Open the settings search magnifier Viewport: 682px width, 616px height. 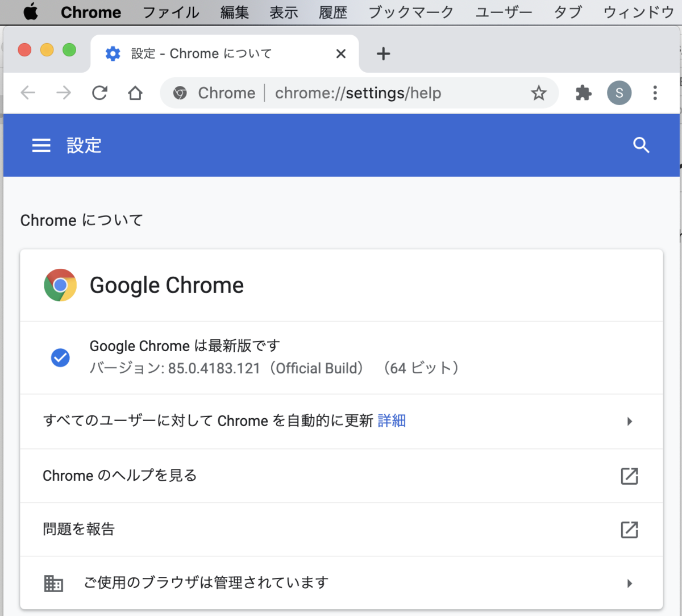coord(641,145)
